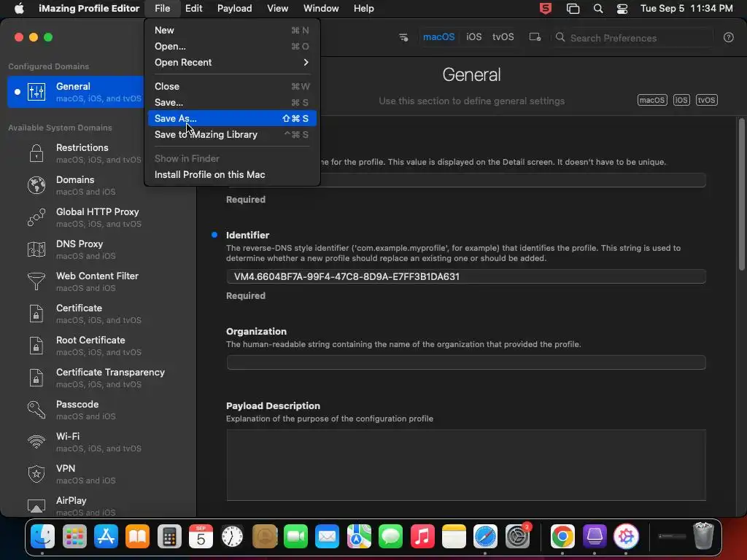This screenshot has width=747, height=560.
Task: Open Google Chrome from the Dock
Action: (562, 537)
